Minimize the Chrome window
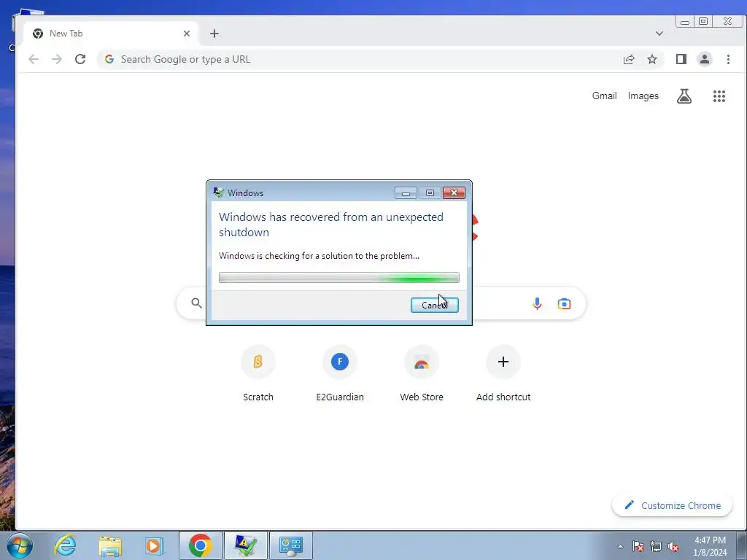The image size is (747, 560). pyautogui.click(x=684, y=21)
